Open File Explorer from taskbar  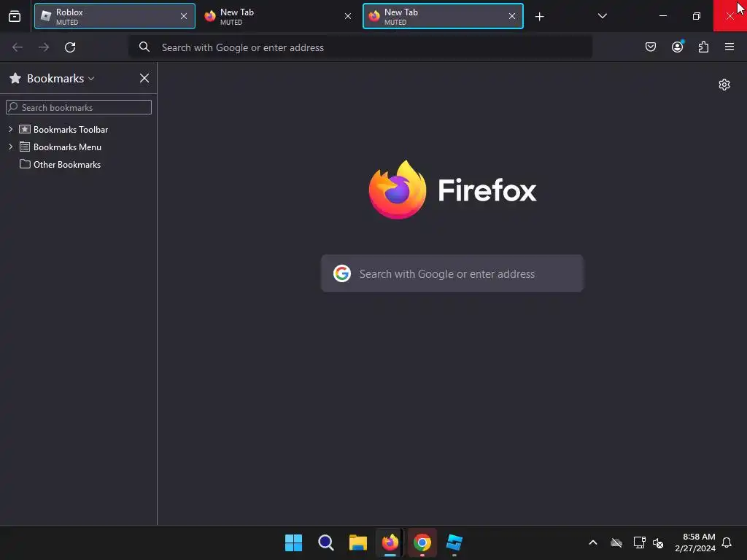[x=357, y=542]
